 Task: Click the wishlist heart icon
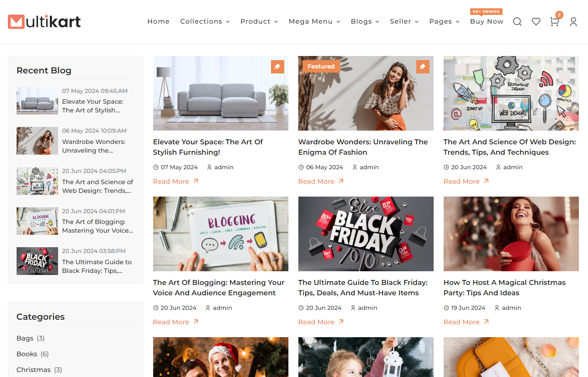(536, 22)
